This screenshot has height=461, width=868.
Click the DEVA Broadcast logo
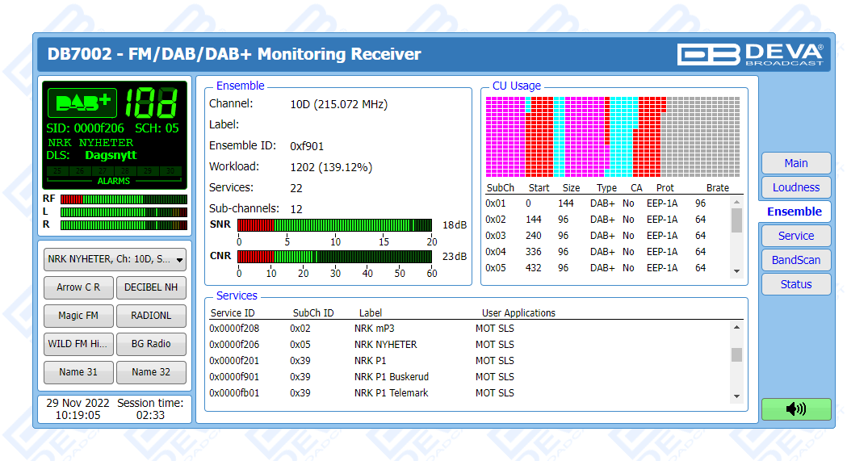(x=750, y=54)
